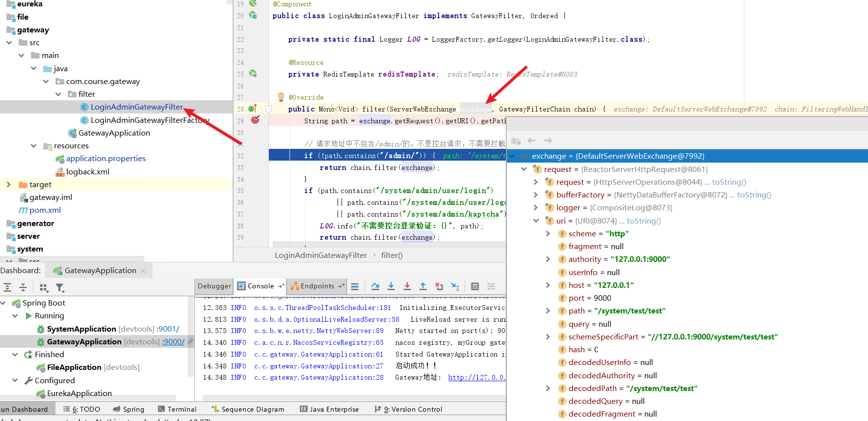Click the intention lightbulb at line 27
This screenshot has width=868, height=421.
pos(281,97)
